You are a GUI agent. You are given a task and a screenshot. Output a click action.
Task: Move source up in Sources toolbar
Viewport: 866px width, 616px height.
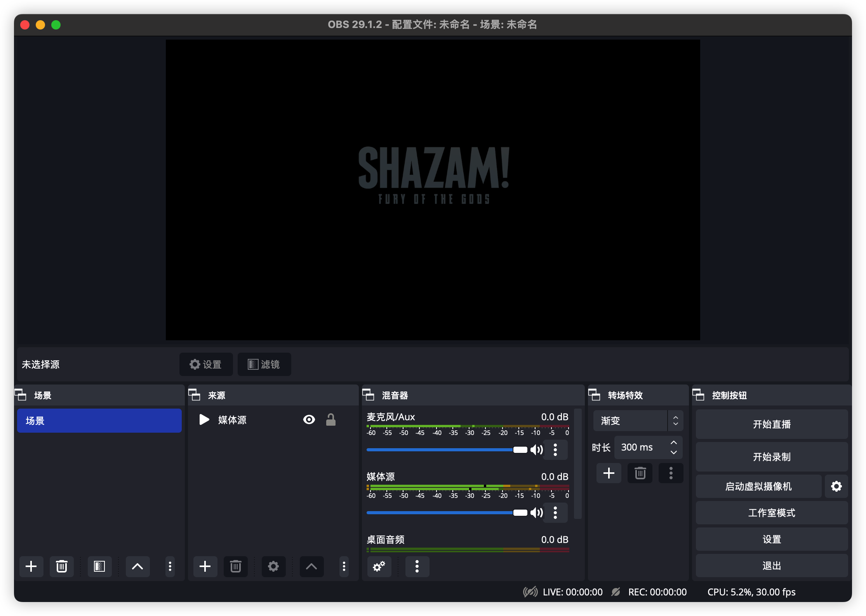[311, 566]
